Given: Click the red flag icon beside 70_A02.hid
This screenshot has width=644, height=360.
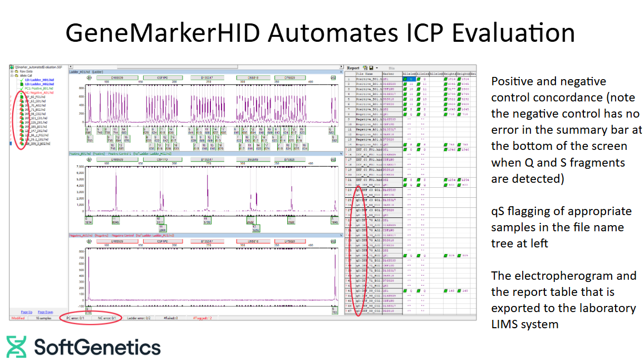Looking at the screenshot, I should click(22, 105).
